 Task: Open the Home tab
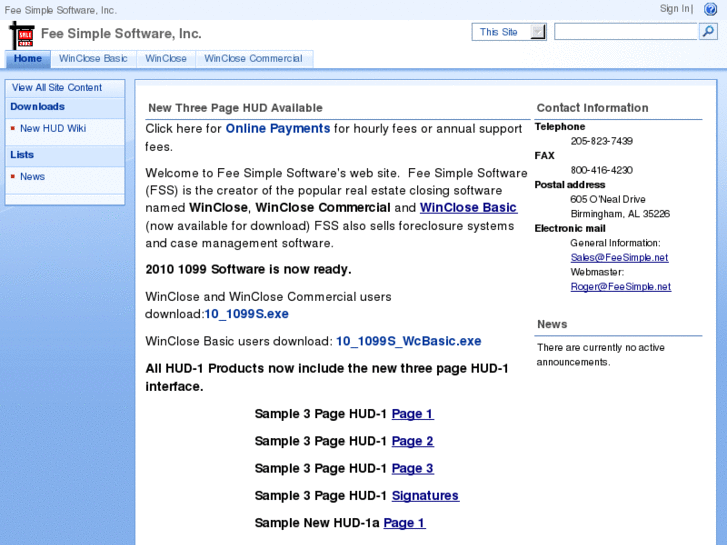28,58
